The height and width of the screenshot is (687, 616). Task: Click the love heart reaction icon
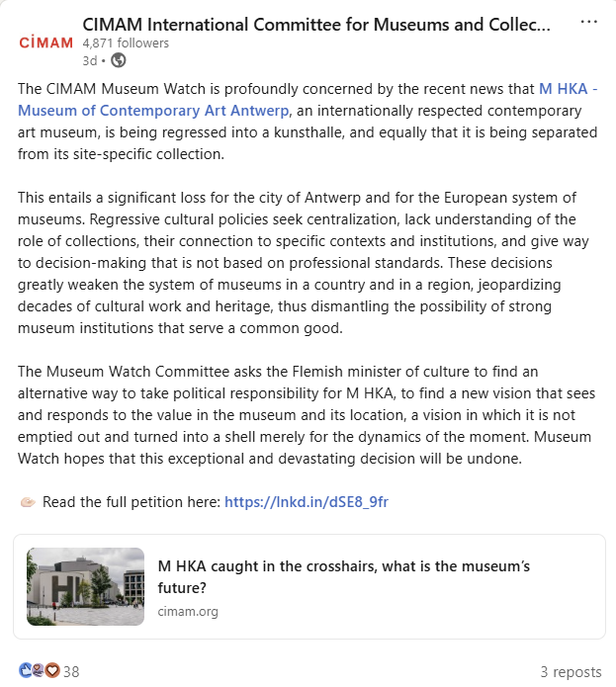coord(51,671)
